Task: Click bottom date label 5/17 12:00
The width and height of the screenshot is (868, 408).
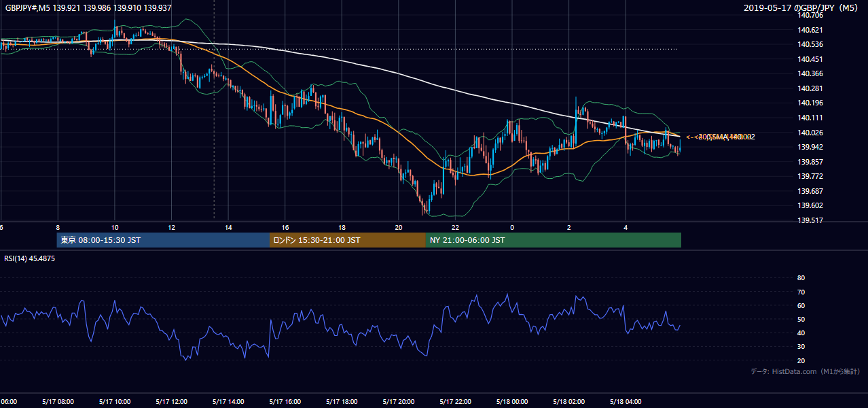Action: (171, 401)
